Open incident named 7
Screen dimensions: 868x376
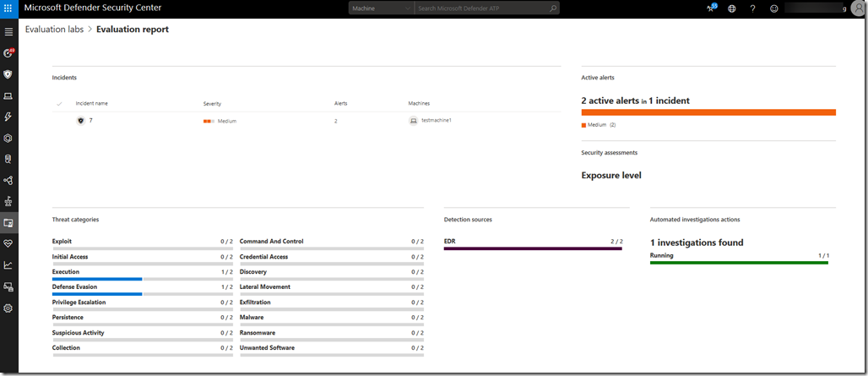91,120
